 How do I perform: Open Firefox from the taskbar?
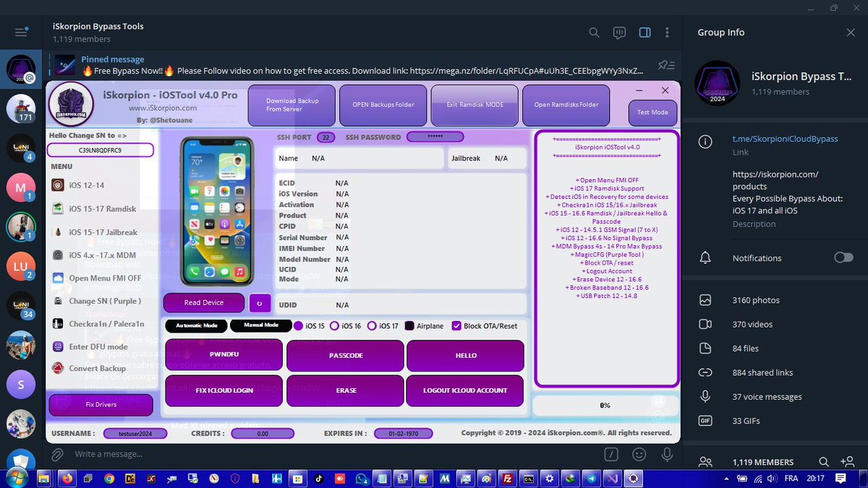[66, 479]
